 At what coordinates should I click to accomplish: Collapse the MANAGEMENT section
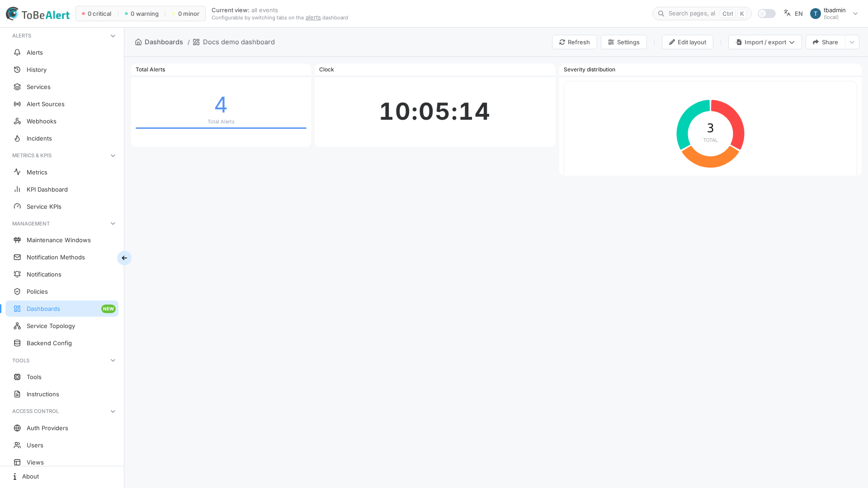113,224
